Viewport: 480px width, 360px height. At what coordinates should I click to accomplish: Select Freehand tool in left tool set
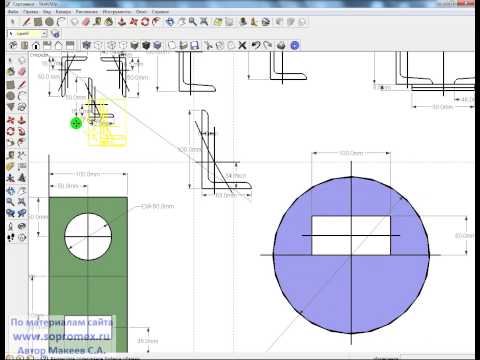(x=22, y=107)
